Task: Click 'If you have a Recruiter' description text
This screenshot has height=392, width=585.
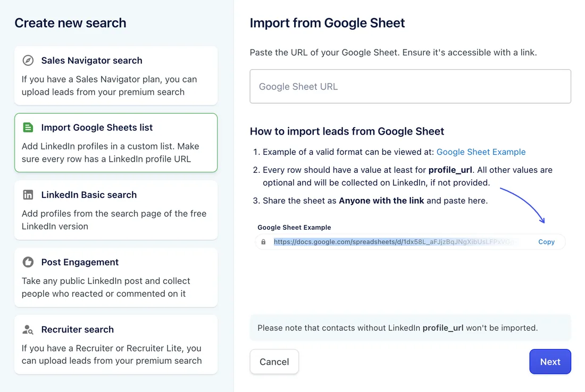Action: 112,354
